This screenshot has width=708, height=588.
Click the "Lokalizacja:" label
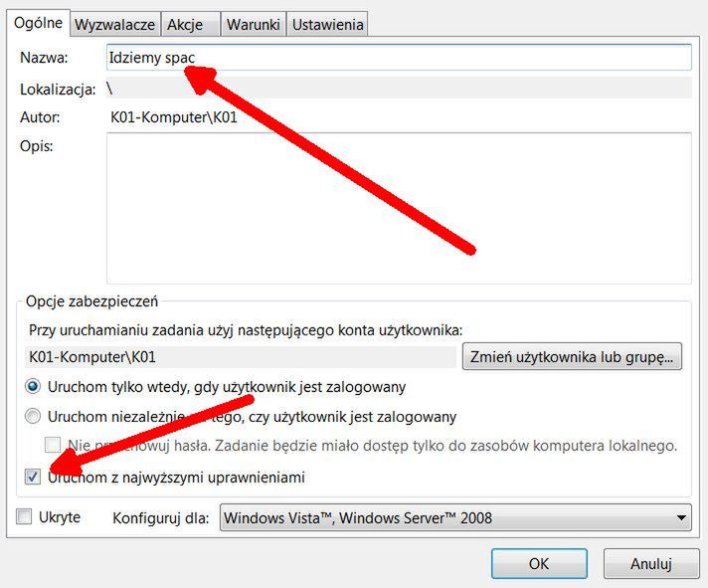(x=58, y=90)
